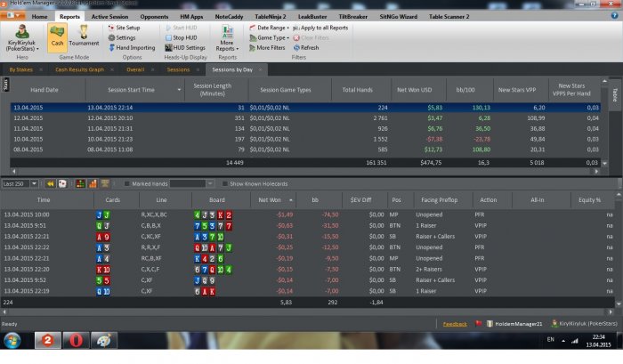The width and height of the screenshot is (623, 364).
Task: Open the Opera browser taskbar icon
Action: pos(77,341)
